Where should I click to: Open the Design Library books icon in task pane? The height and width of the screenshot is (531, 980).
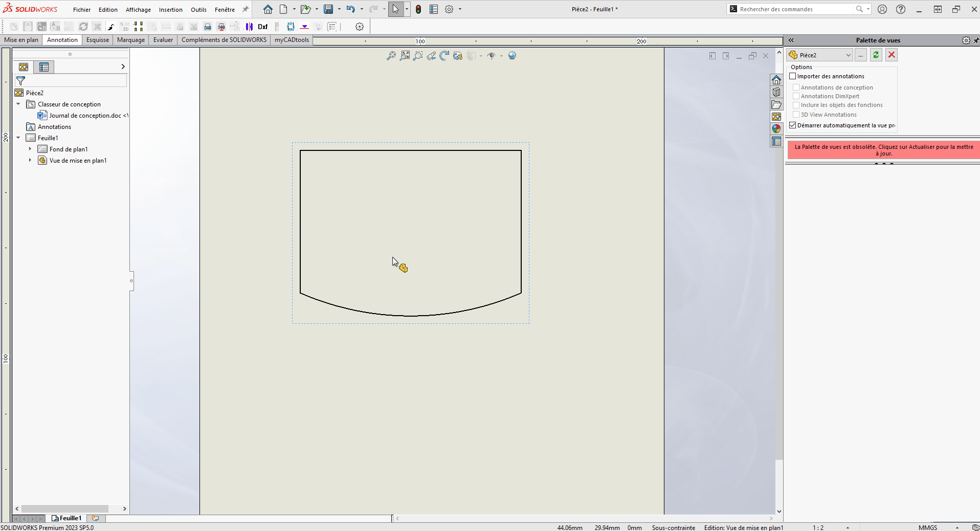776,92
